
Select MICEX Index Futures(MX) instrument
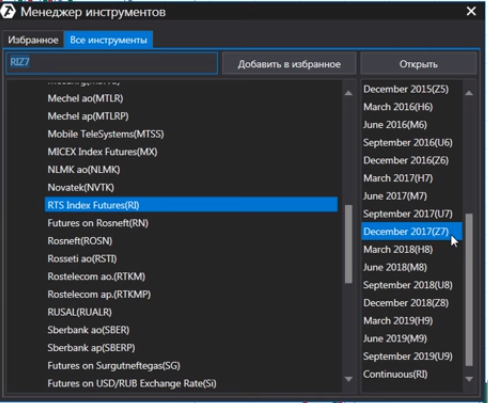(102, 152)
